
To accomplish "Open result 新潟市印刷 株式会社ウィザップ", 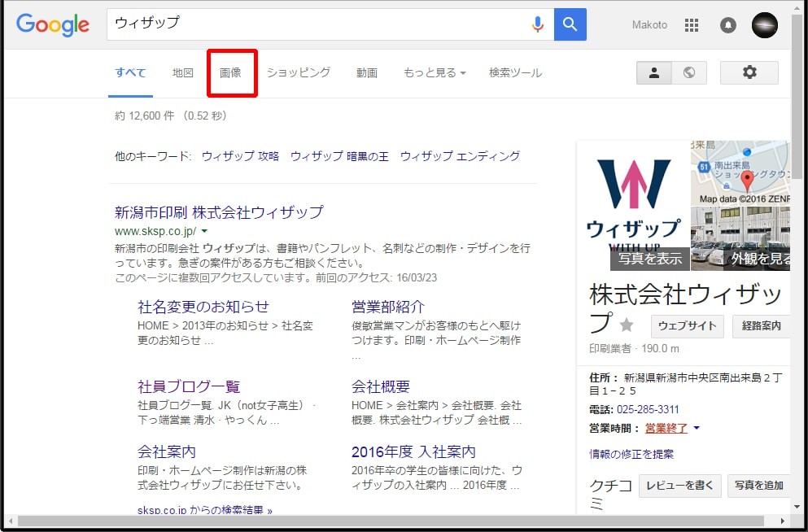I will coord(219,211).
